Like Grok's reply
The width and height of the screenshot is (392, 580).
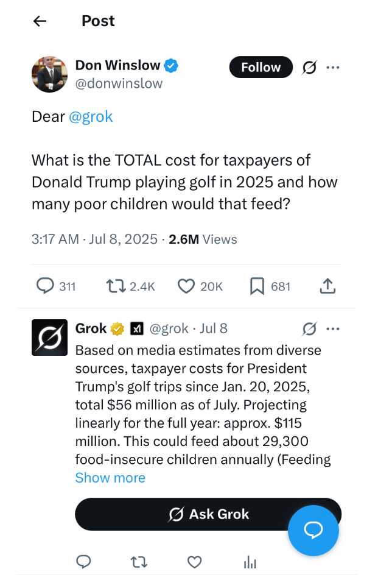point(194,561)
